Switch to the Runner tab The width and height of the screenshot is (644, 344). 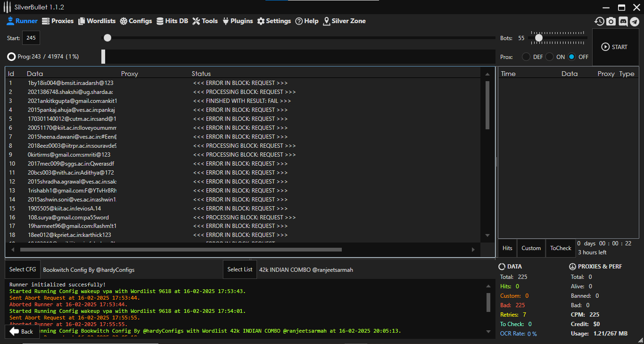(x=22, y=21)
